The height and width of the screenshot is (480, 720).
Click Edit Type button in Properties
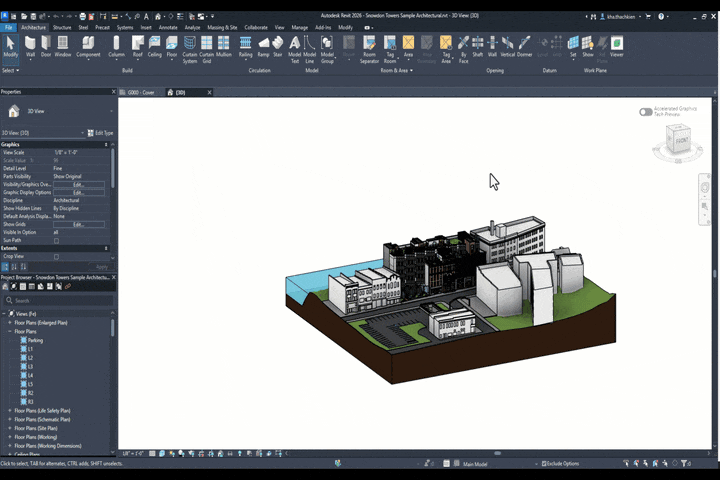pos(101,133)
